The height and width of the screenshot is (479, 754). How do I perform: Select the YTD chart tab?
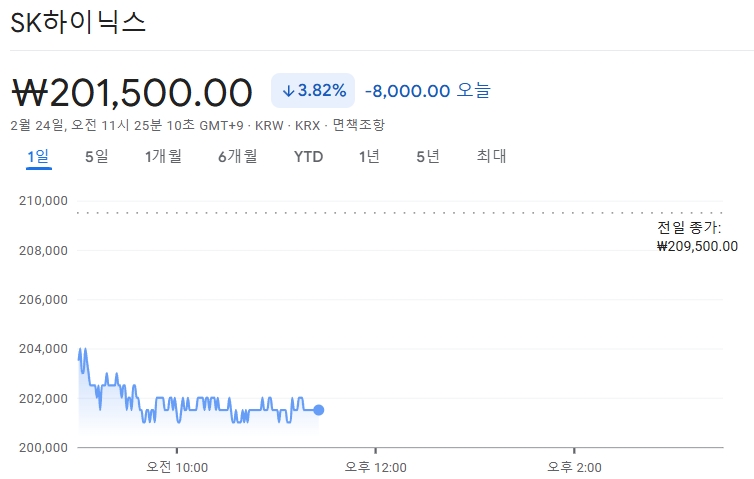[308, 157]
